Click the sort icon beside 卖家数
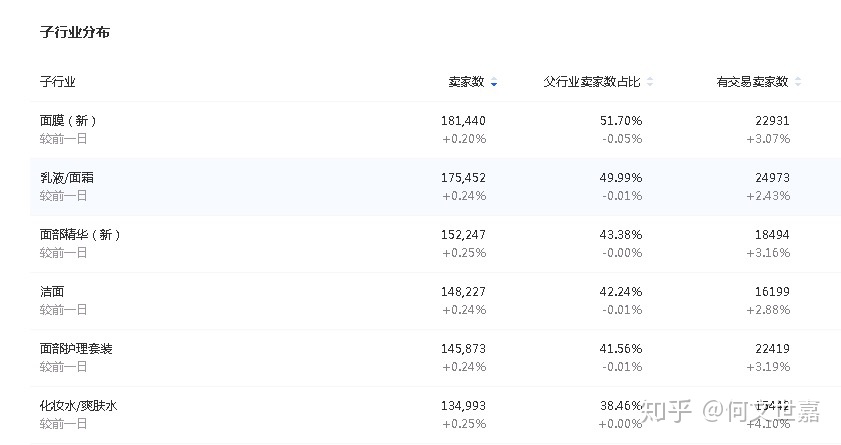 pos(494,82)
